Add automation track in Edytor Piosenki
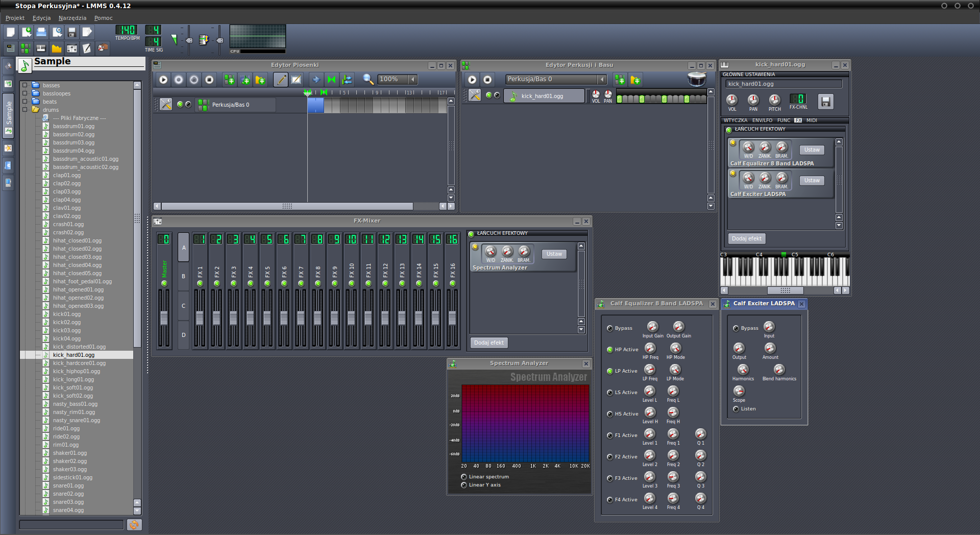 tap(260, 80)
